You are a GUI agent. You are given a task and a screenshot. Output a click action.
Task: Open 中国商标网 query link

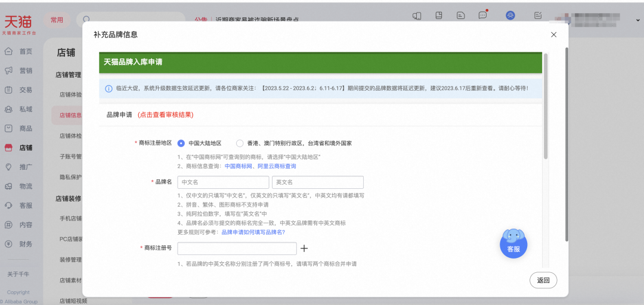coord(239,166)
